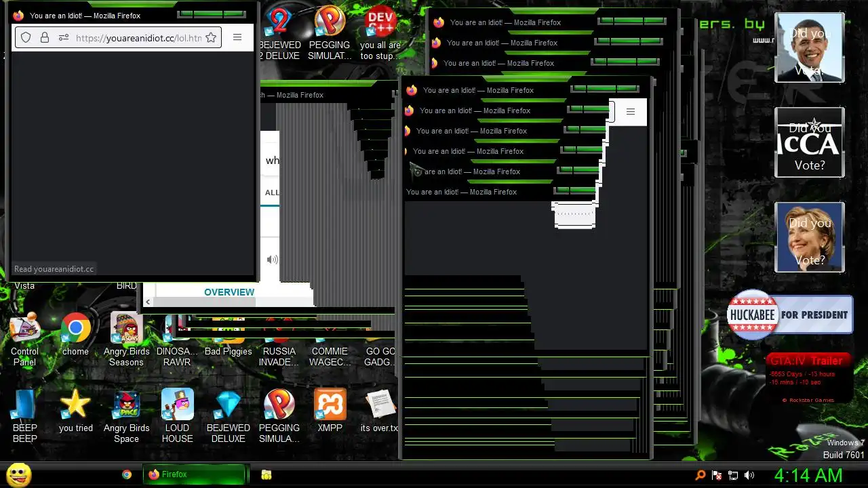Switch to Firefox taskbar button
This screenshot has width=868, height=488.
tap(194, 474)
